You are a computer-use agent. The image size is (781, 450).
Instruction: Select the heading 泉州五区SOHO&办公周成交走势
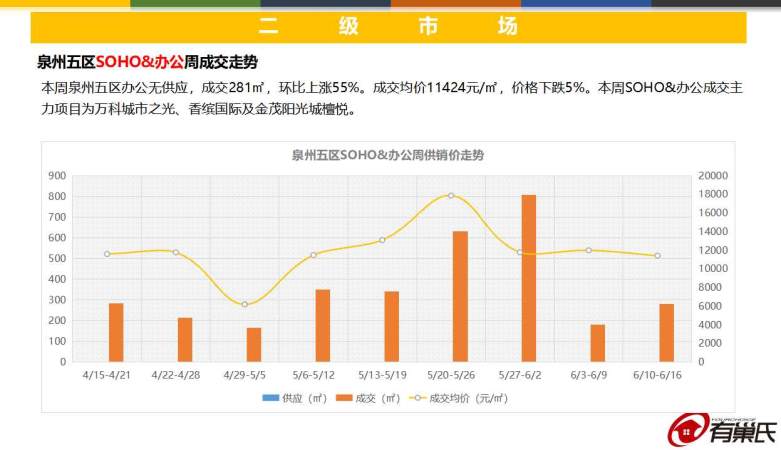pyautogui.click(x=147, y=62)
